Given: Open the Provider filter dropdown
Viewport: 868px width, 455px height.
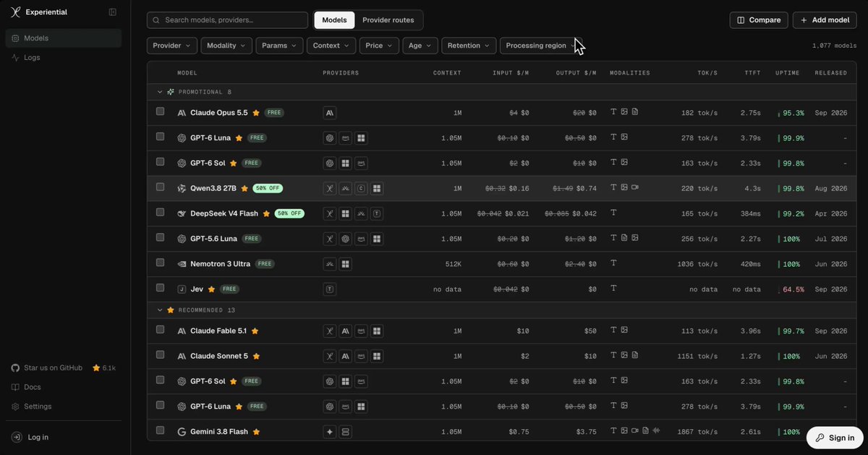Looking at the screenshot, I should [x=172, y=46].
